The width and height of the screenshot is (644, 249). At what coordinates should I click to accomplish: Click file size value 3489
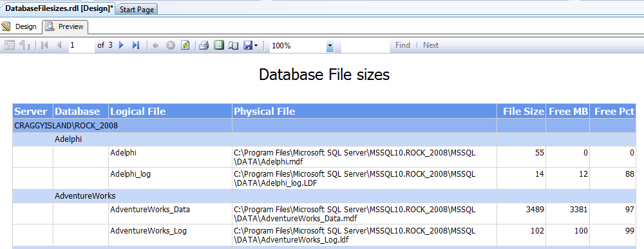[535, 210]
